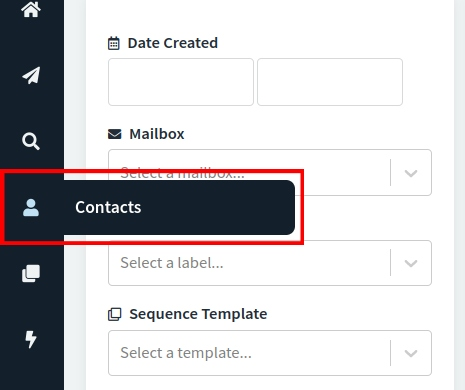This screenshot has height=390, width=465.
Task: Click the Date Created start input field
Action: (181, 82)
